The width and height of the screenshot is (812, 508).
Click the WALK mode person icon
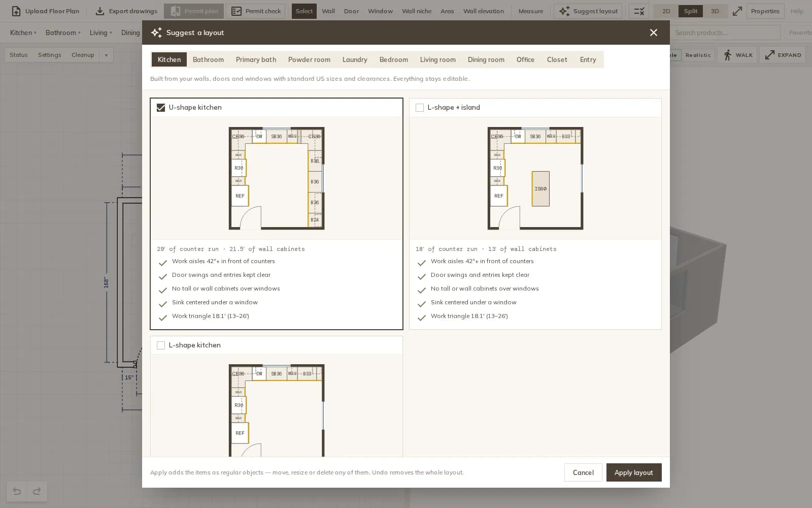(x=728, y=55)
